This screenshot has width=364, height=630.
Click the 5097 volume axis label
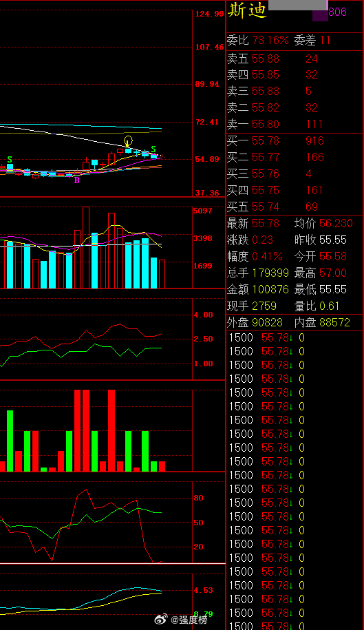(203, 211)
